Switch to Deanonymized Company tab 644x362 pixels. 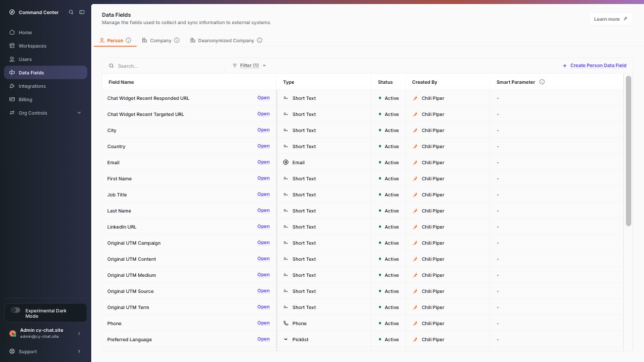pos(226,41)
